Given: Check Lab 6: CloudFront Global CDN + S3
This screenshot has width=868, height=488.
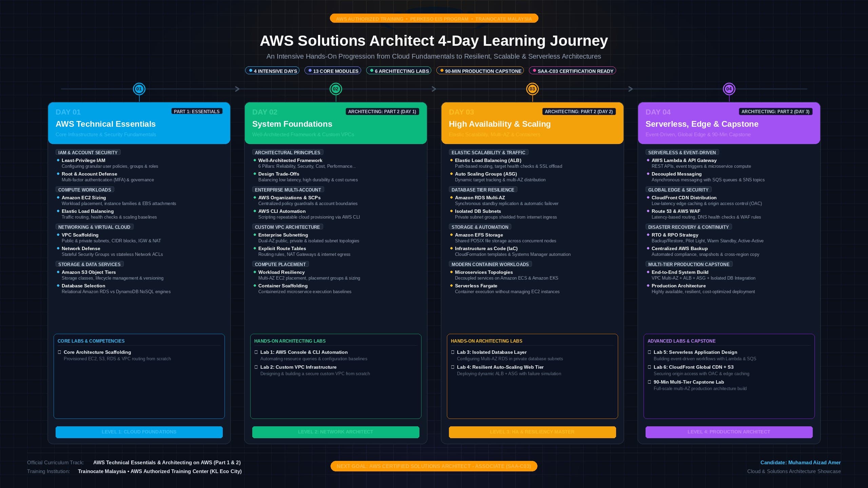Looking at the screenshot, I should 650,367.
